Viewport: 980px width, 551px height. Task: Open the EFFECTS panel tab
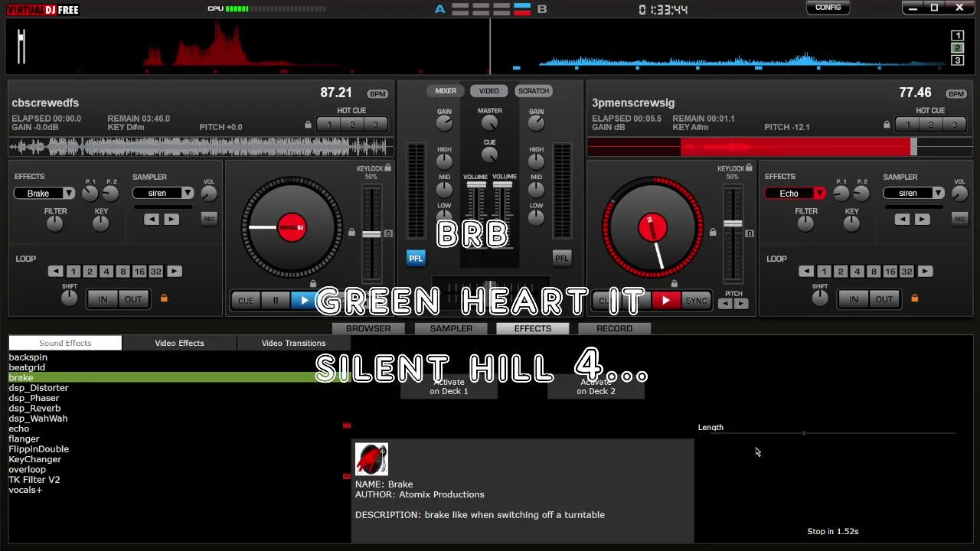click(533, 328)
